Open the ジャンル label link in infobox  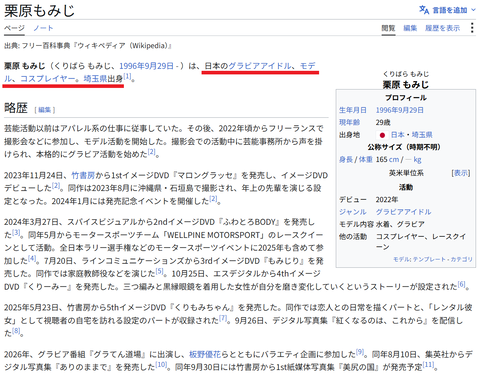(x=353, y=212)
